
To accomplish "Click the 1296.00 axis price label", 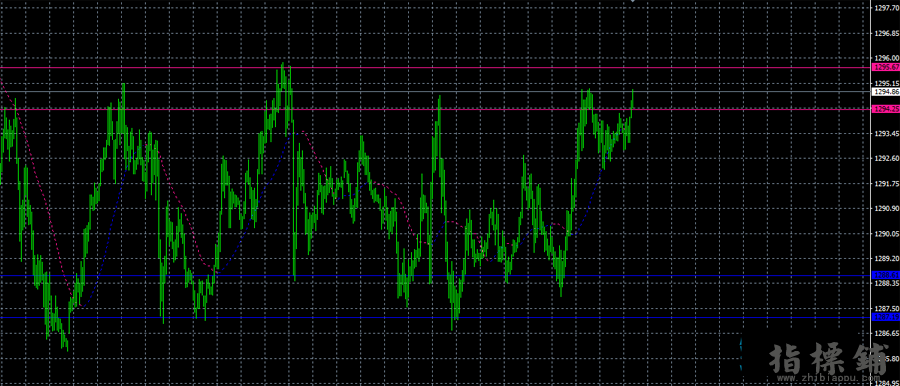I will [x=887, y=58].
